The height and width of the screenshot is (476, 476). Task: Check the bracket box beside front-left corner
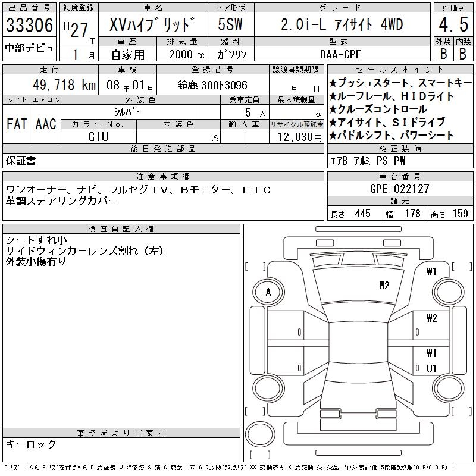(x=255, y=266)
